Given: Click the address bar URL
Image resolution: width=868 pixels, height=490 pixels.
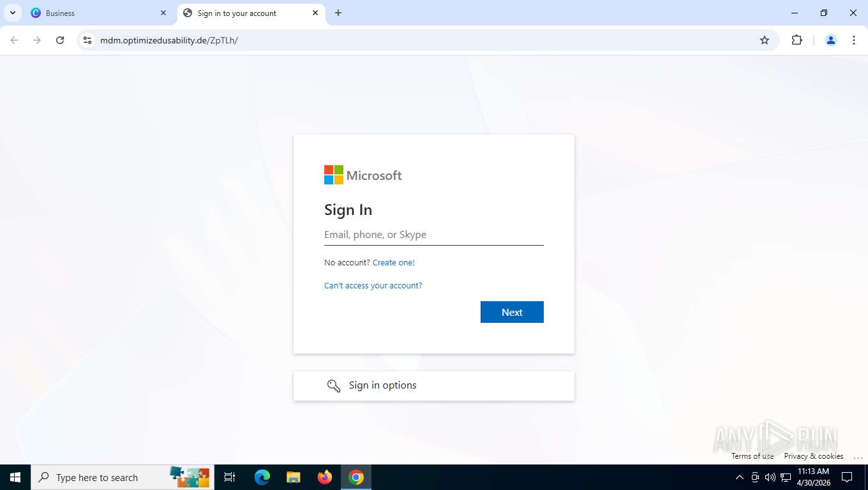Looking at the screenshot, I should click(x=169, y=40).
